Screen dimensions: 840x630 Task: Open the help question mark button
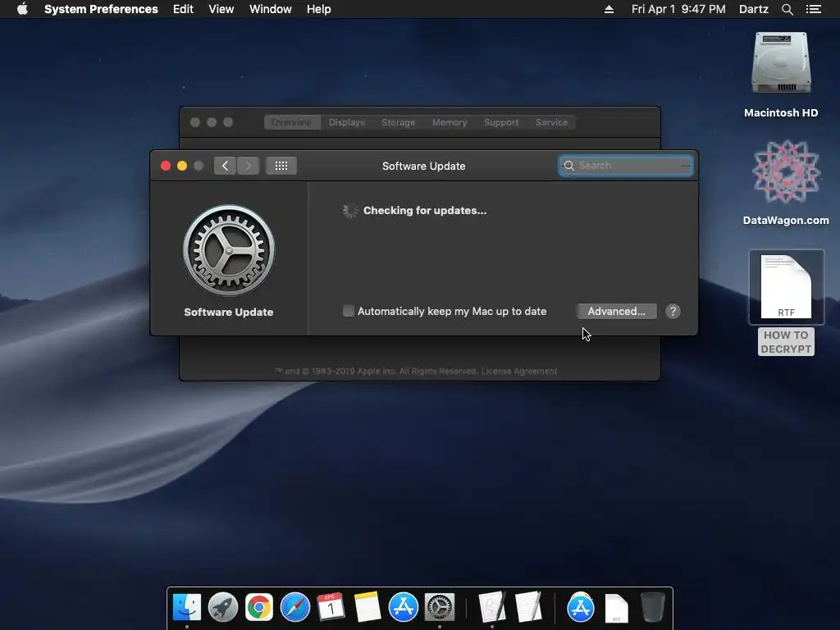point(673,311)
